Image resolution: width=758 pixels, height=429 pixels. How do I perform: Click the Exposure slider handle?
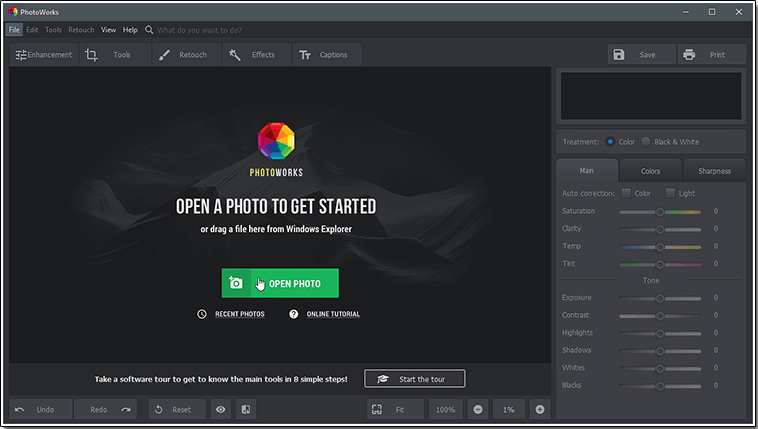pyautogui.click(x=660, y=298)
